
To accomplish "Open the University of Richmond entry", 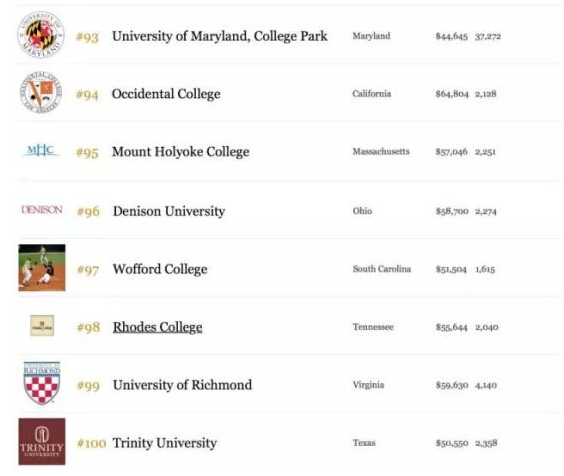I will coord(182,385).
